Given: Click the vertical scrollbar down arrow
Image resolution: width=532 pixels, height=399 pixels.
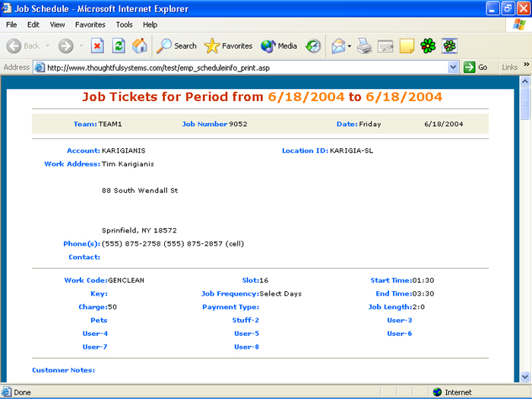Looking at the screenshot, I should pyautogui.click(x=525, y=376).
